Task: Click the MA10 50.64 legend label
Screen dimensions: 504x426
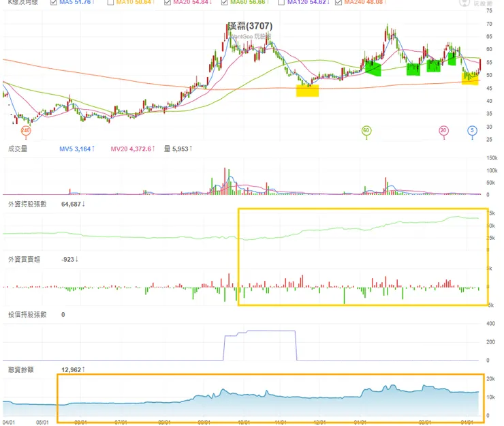Action: pos(136,2)
